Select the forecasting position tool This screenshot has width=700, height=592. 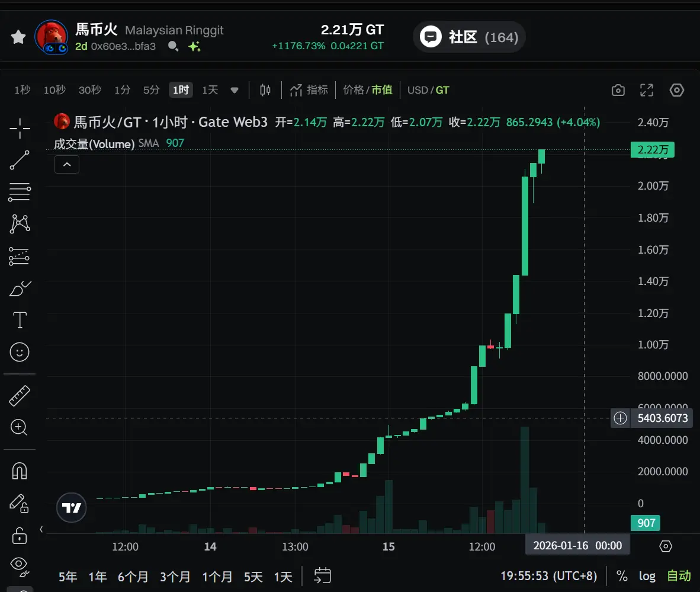pyautogui.click(x=19, y=257)
